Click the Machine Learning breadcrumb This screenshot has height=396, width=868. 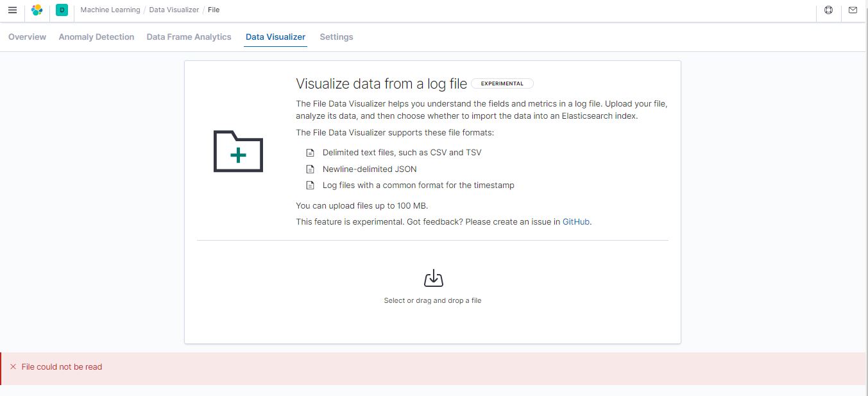point(109,10)
